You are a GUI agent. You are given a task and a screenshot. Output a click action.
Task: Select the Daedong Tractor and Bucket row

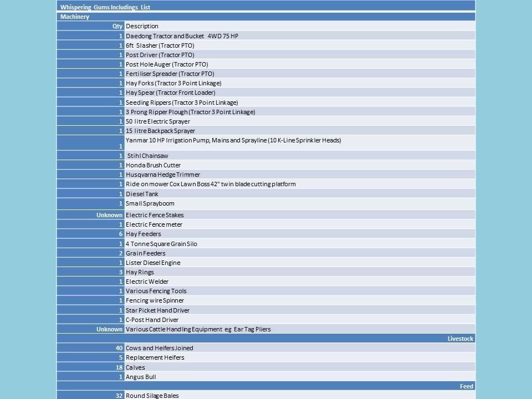[182, 35]
